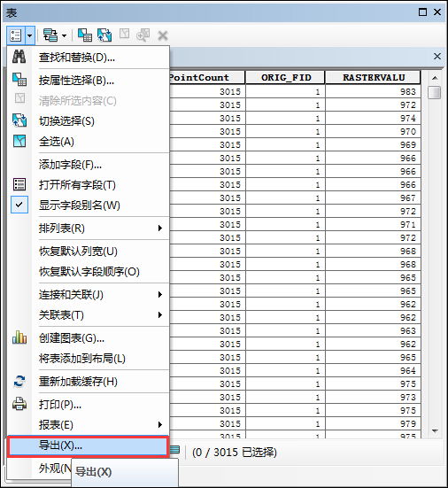This screenshot has height=488, width=448.
Task: Click Switch Selection toolbar icon
Action: 104,35
